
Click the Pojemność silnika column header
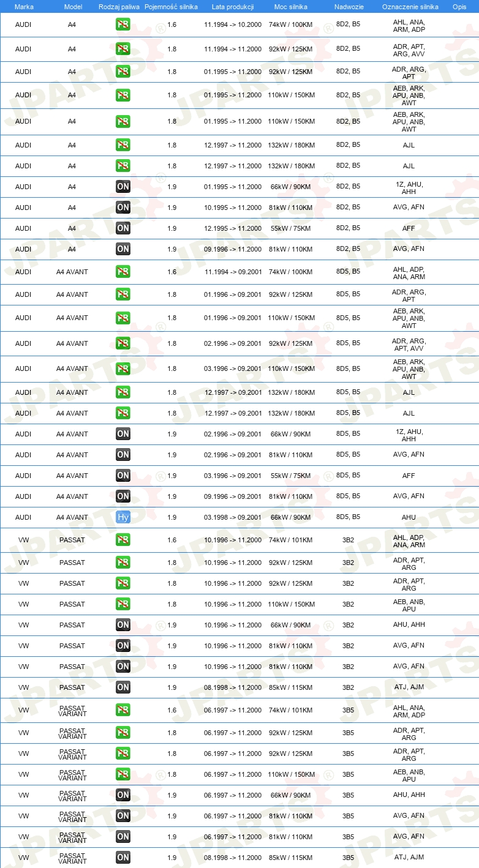[172, 7]
